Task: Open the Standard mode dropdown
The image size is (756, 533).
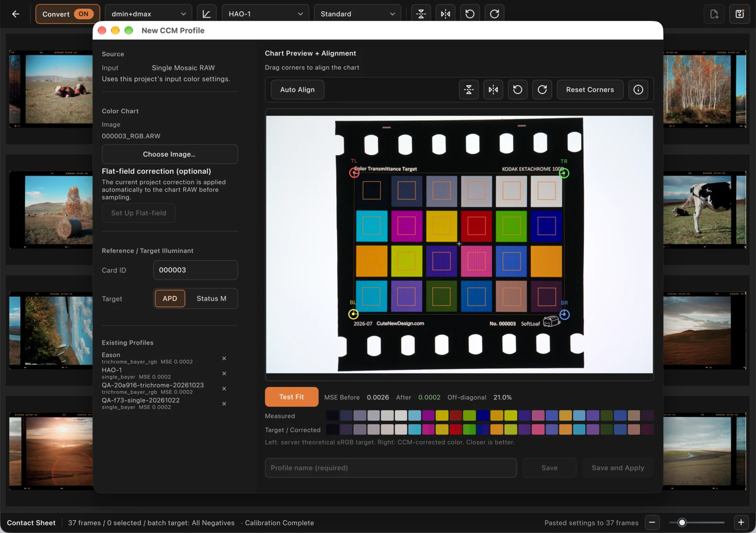Action: point(357,14)
